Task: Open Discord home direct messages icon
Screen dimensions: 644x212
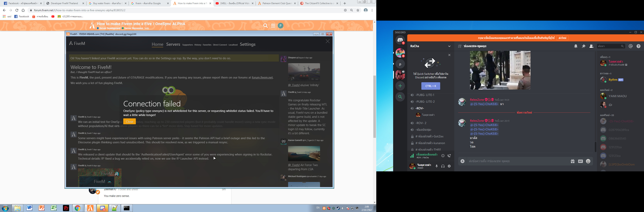Action: [x=400, y=40]
